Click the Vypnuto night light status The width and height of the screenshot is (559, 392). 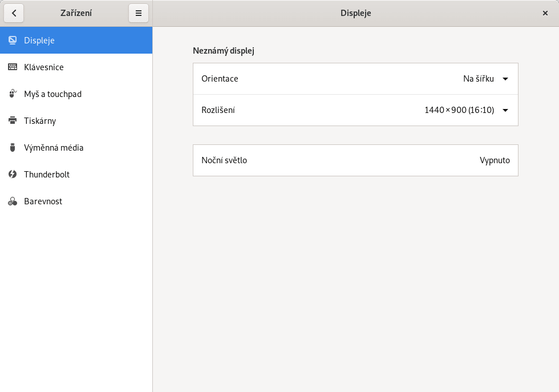(495, 160)
